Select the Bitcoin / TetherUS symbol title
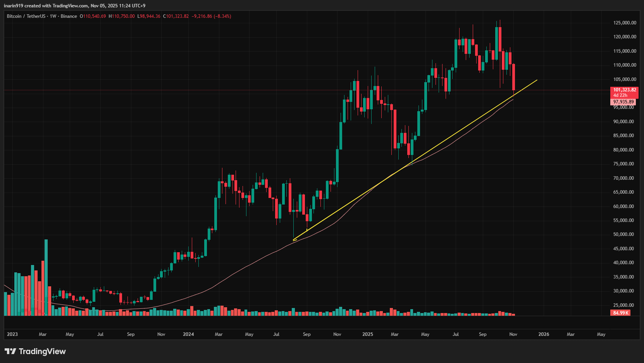Screen dimensions: 644x363 26,16
